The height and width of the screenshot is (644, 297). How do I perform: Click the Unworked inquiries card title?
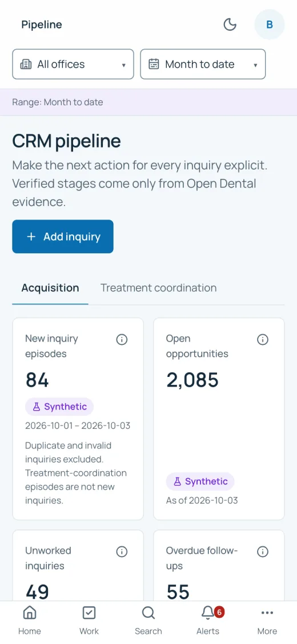(48, 558)
